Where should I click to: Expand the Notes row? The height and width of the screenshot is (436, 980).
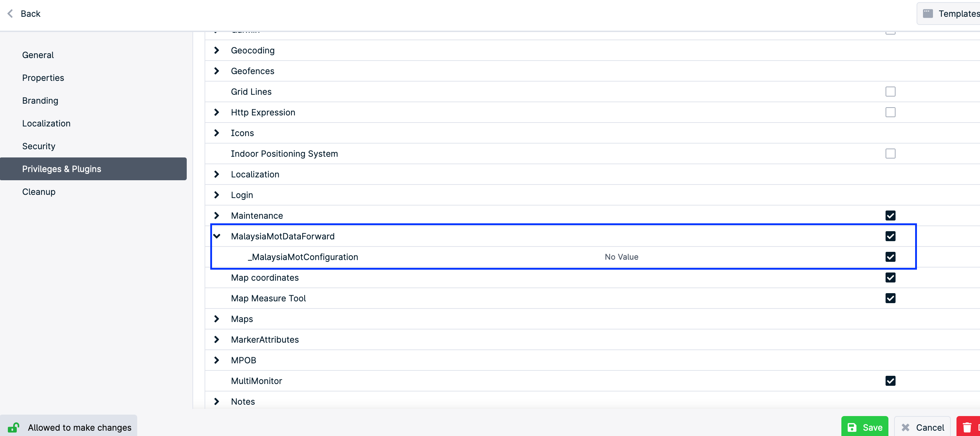pos(216,401)
